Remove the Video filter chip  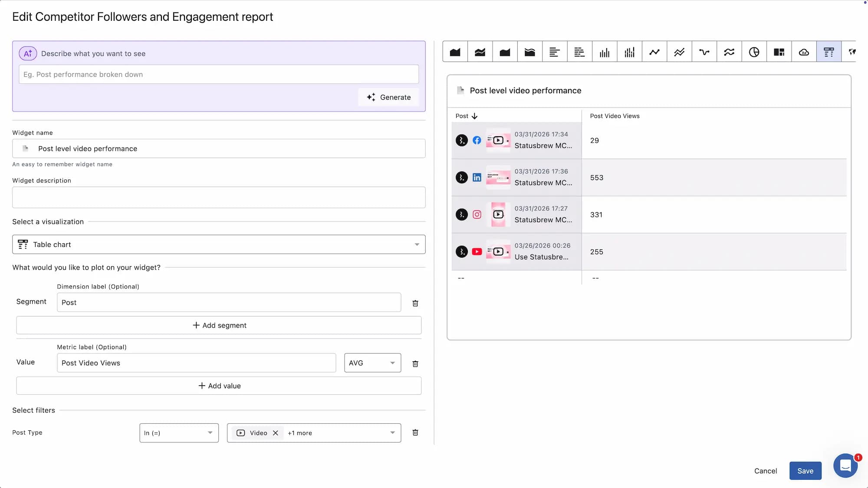coord(276,432)
